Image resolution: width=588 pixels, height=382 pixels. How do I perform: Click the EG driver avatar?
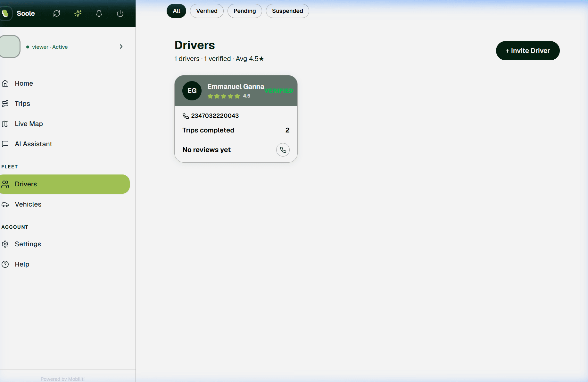[x=192, y=91]
